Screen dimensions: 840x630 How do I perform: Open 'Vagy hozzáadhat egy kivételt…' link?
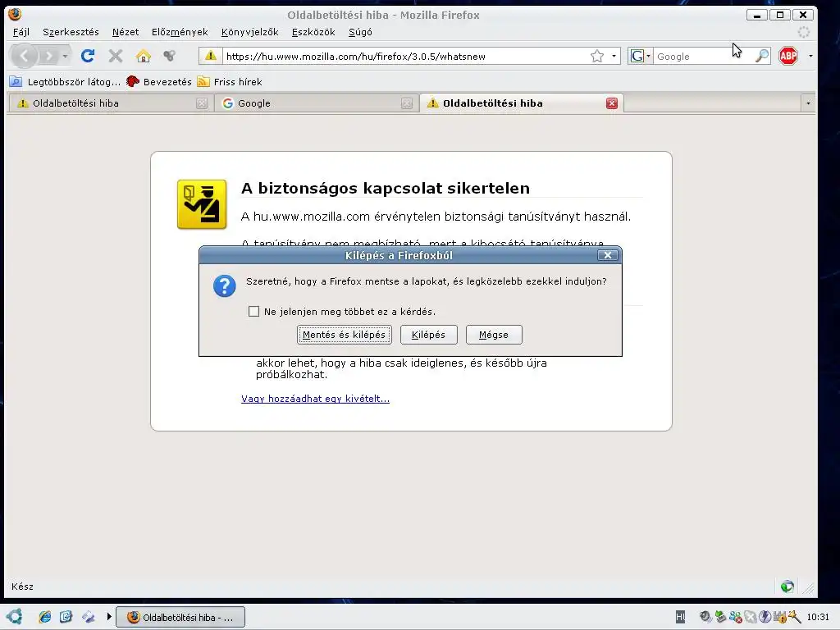point(315,399)
